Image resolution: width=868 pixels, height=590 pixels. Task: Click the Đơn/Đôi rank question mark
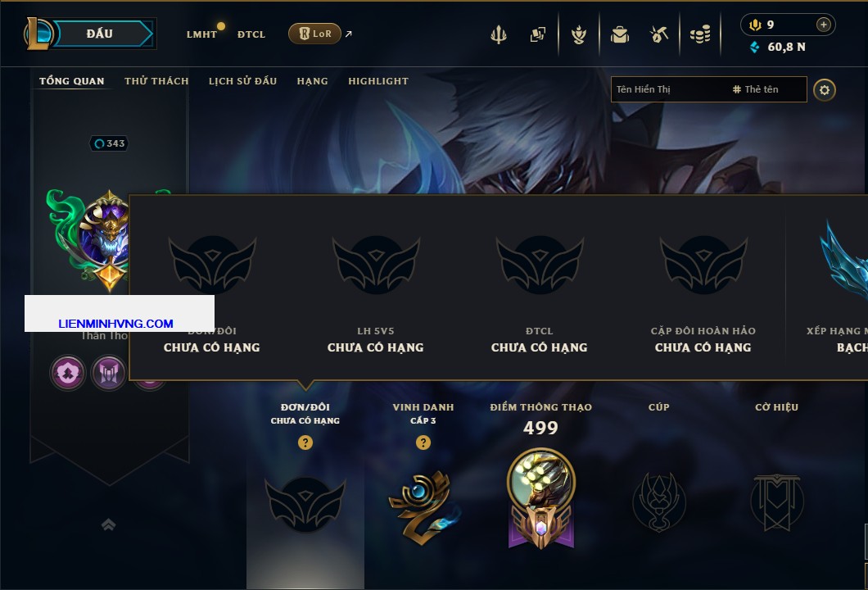(305, 442)
